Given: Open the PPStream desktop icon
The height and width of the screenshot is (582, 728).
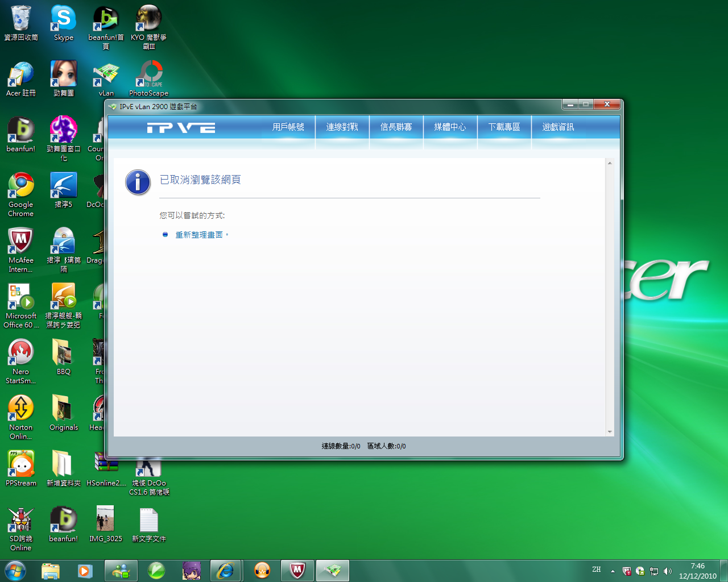Looking at the screenshot, I should pos(21,465).
